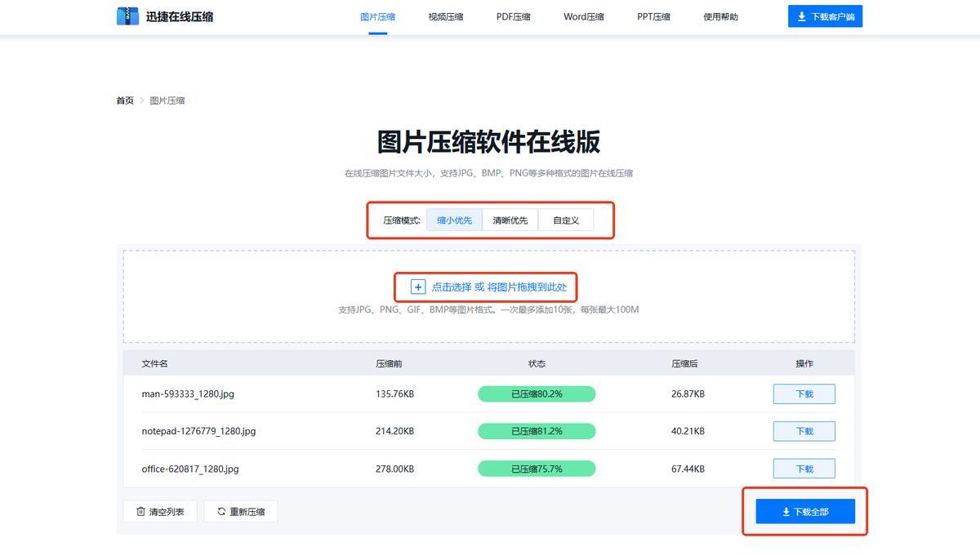This screenshot has width=980, height=556.
Task: Click the download icon in 下载全部
Action: [x=786, y=512]
